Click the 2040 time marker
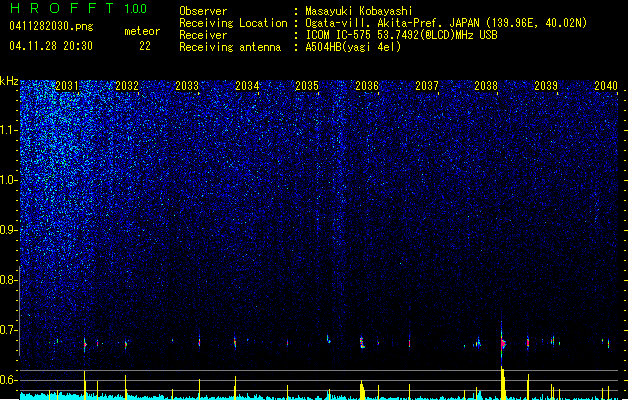 606,85
